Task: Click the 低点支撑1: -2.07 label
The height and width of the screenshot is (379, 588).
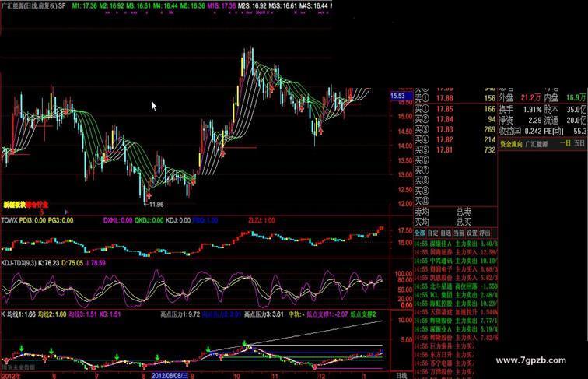Action: point(327,314)
